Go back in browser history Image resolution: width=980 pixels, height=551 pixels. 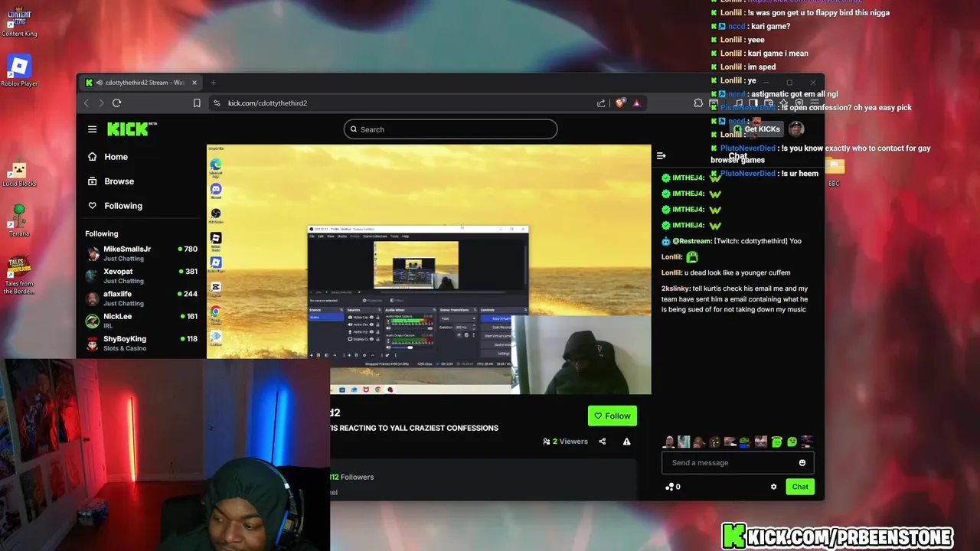click(x=87, y=103)
